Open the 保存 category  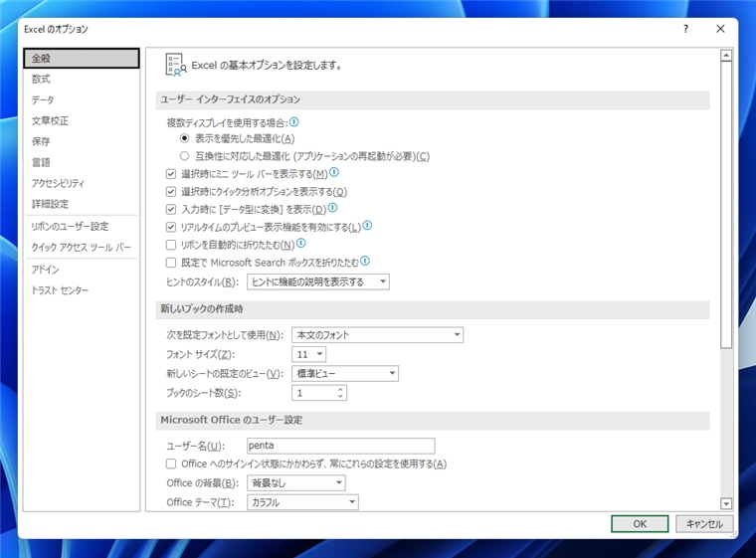[x=82, y=141]
